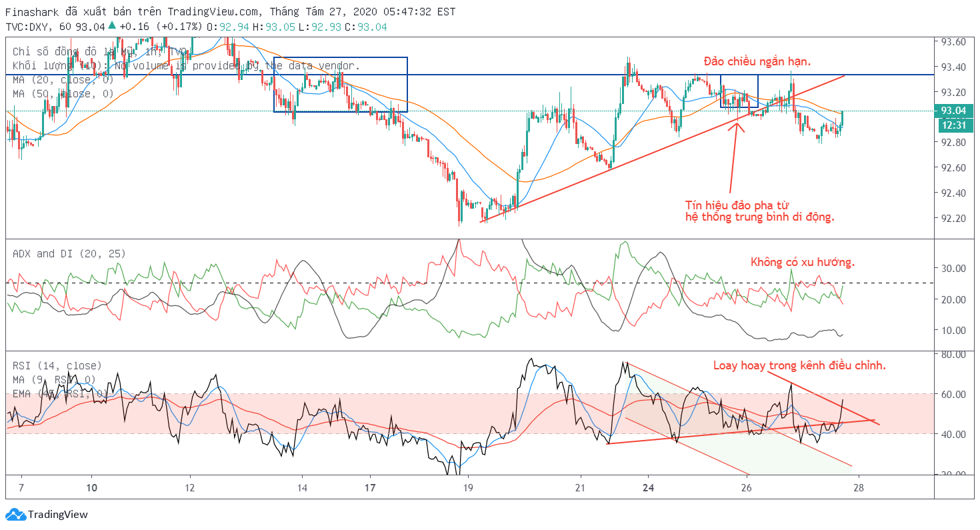Click 60.00 on the RSI scale
This screenshot has height=530, width=980.
(953, 394)
